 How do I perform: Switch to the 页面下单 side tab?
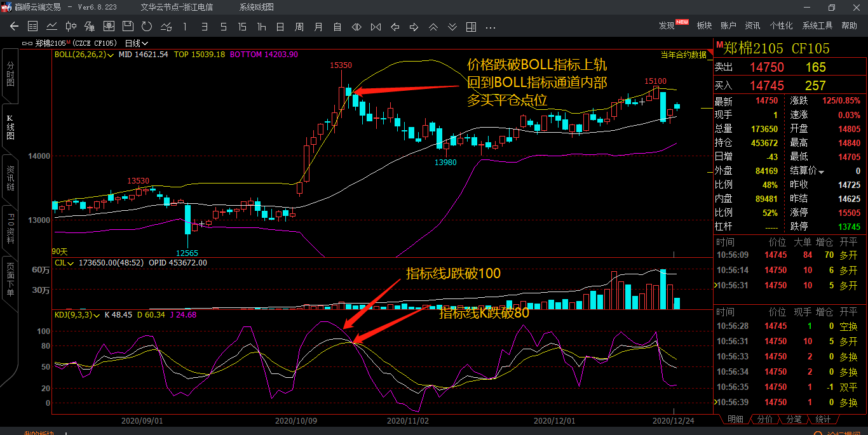(10, 280)
